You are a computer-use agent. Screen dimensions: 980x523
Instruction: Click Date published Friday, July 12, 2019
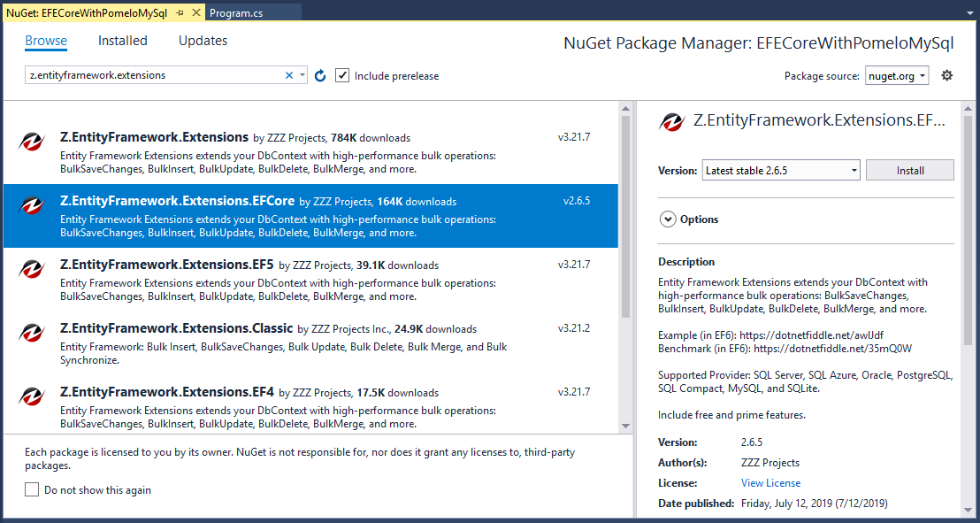tap(815, 503)
